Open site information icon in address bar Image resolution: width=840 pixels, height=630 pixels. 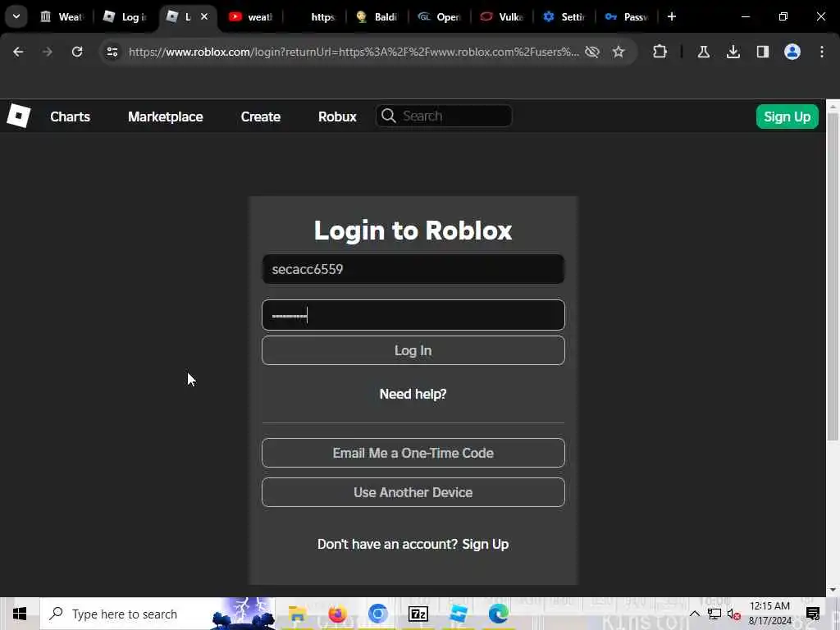pyautogui.click(x=112, y=52)
